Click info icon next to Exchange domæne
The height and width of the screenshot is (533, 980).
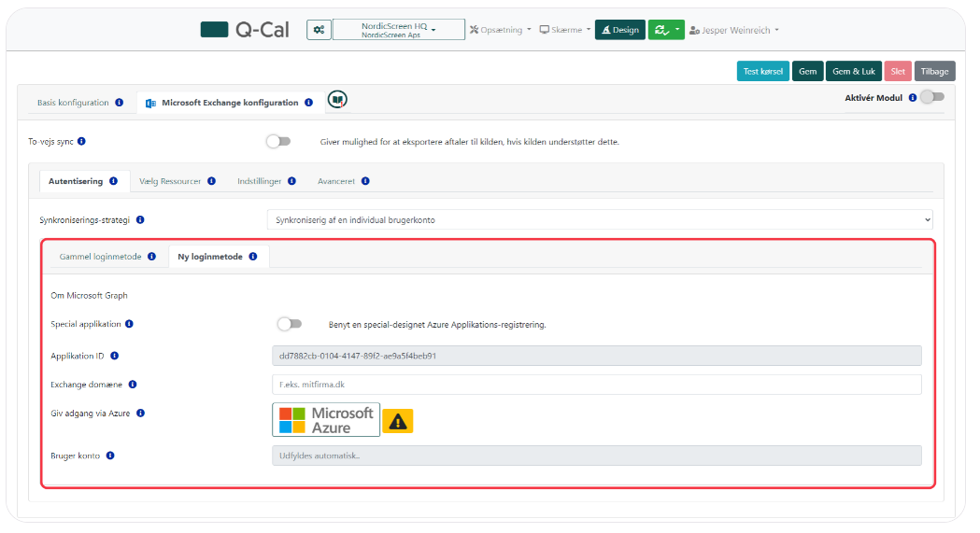tap(133, 385)
